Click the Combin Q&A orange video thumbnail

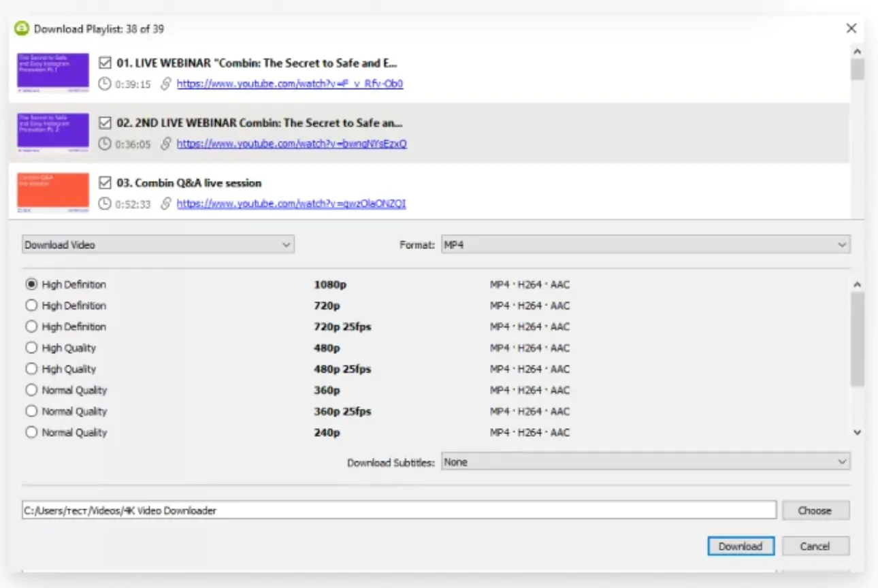pos(53,193)
